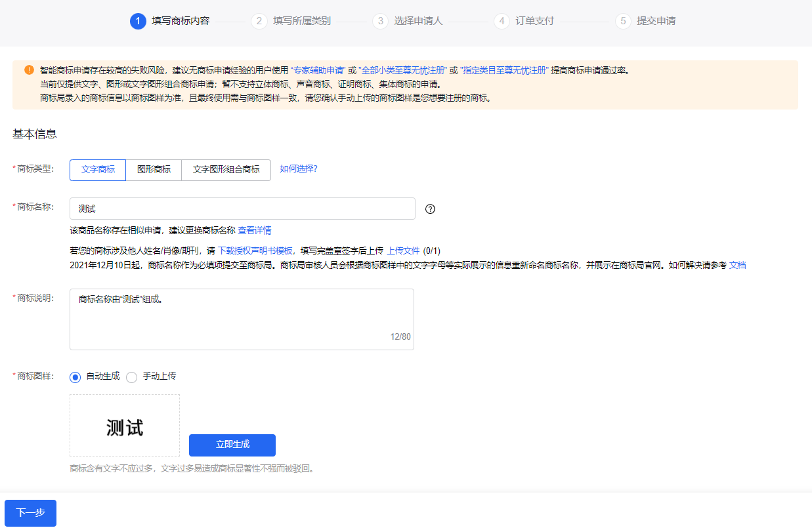The width and height of the screenshot is (812, 528).
Task: Focus the 商标说明 text area
Action: pos(242,319)
